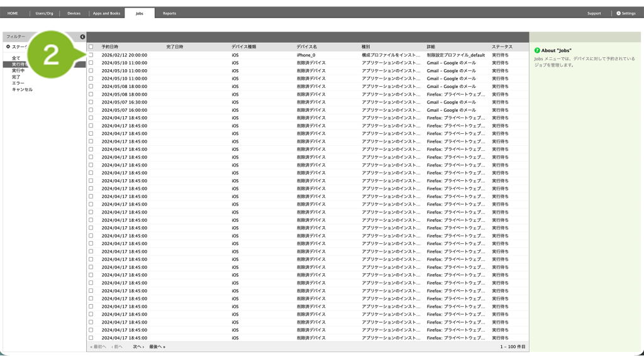Switch to the Devices tab
This screenshot has height=362, width=644.
coord(74,13)
